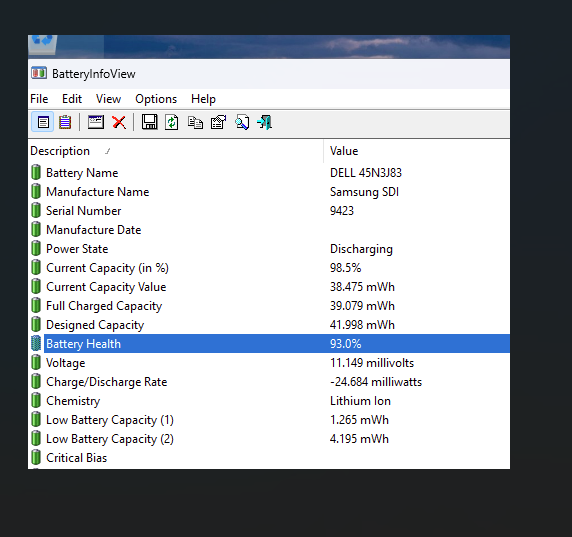Viewport: 572px width, 537px height.
Task: Open the properties toolbar icon
Action: pos(219,122)
